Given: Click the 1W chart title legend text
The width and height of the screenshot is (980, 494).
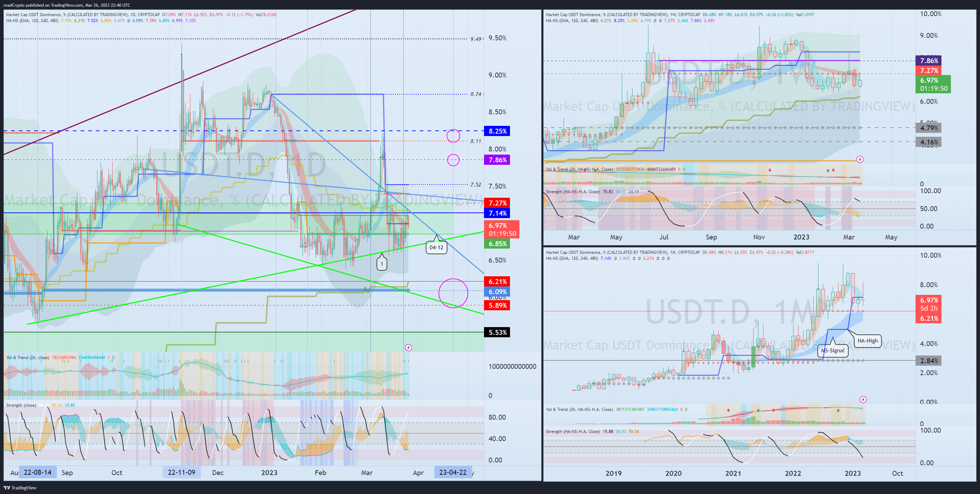Looking at the screenshot, I should (x=680, y=15).
